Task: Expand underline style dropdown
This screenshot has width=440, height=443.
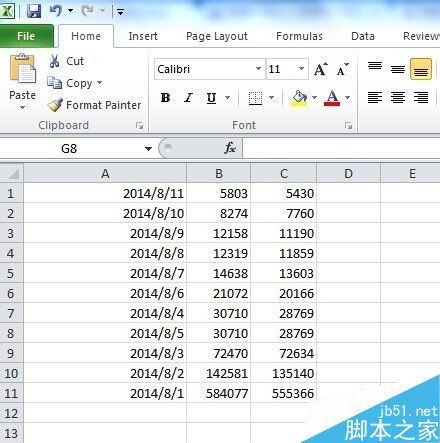Action: [227, 98]
